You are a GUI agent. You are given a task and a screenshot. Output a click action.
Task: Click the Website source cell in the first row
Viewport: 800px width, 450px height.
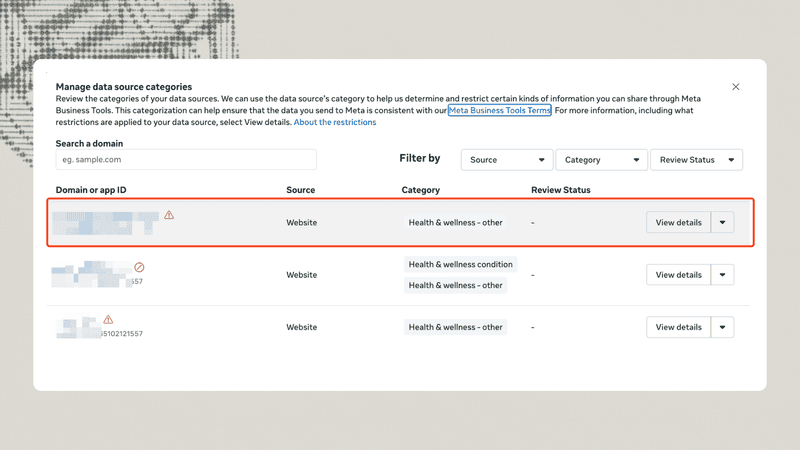tap(302, 222)
